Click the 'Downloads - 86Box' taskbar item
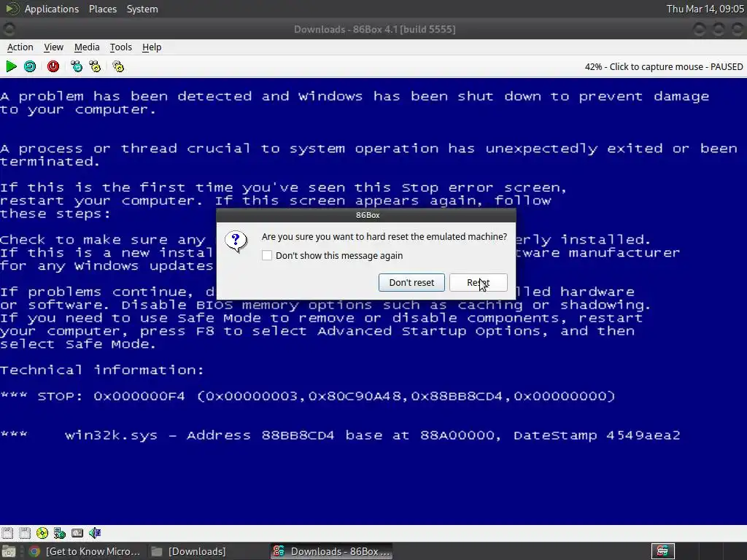747x560 pixels. click(332, 551)
